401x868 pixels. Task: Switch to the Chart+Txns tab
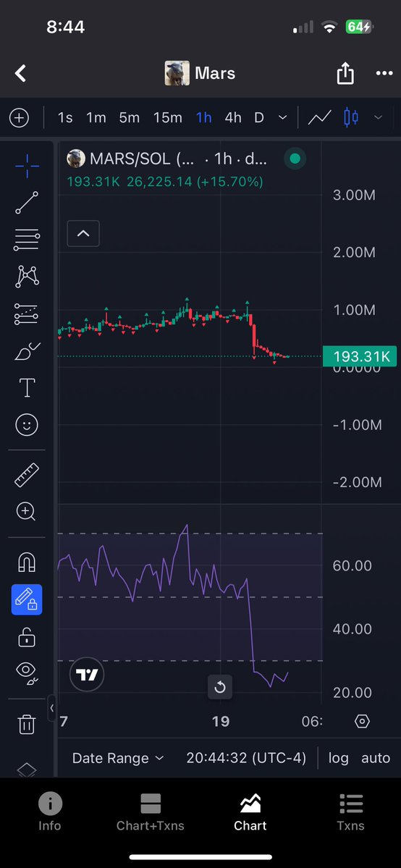[150, 812]
